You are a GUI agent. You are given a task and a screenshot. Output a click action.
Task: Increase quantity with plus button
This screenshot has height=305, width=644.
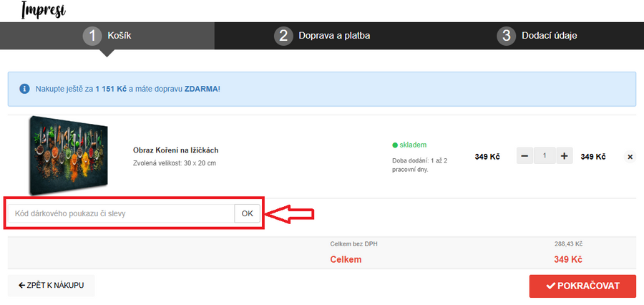pos(565,156)
